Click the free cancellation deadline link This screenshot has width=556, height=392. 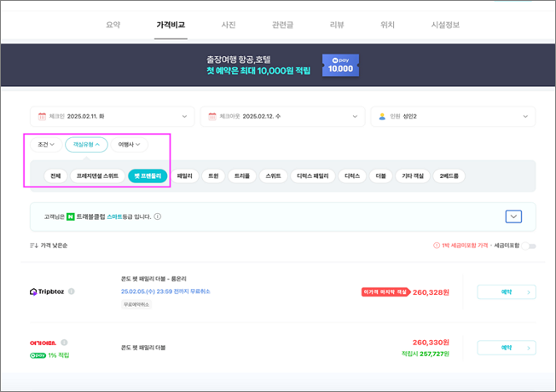point(165,291)
